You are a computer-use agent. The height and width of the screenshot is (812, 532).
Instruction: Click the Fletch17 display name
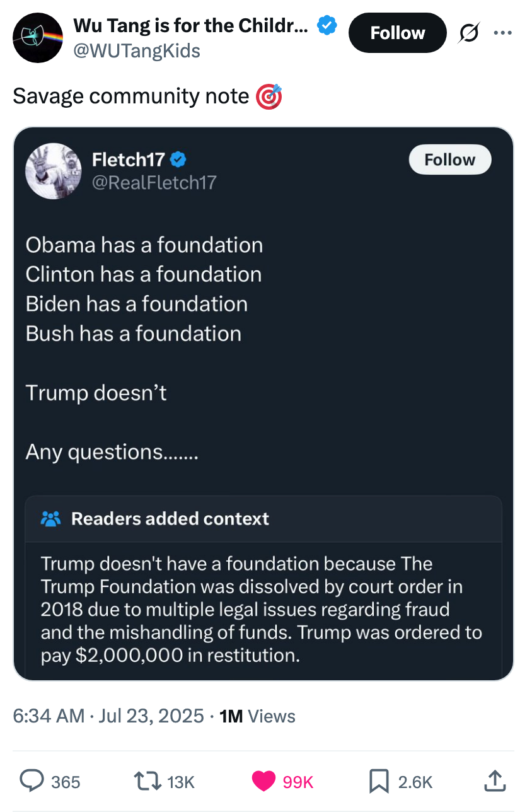[128, 160]
